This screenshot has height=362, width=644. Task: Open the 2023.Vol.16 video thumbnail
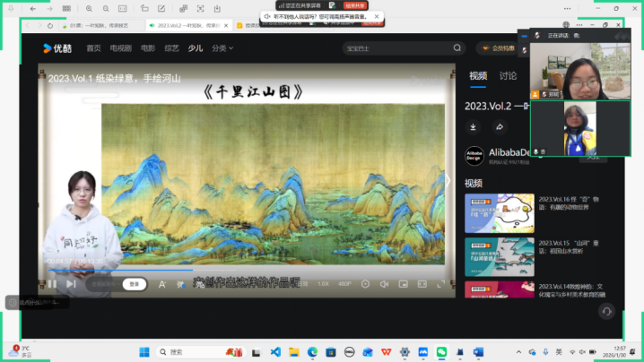(500, 213)
